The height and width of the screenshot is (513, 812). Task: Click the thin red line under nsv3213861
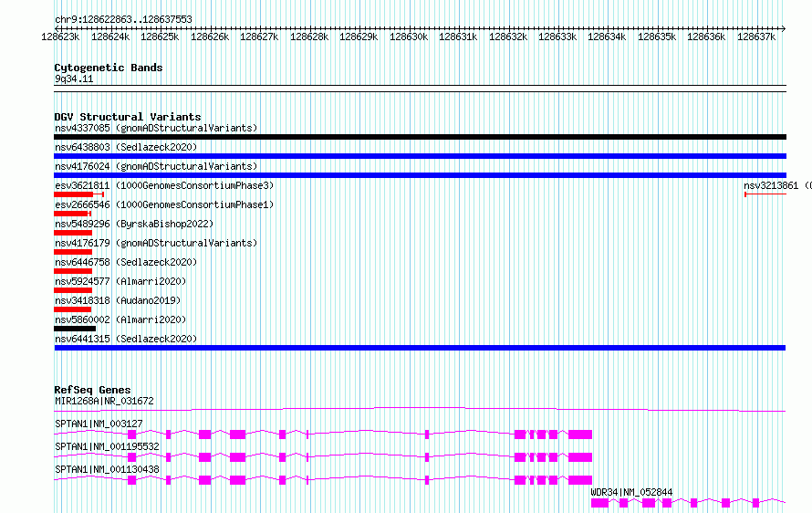765,194
